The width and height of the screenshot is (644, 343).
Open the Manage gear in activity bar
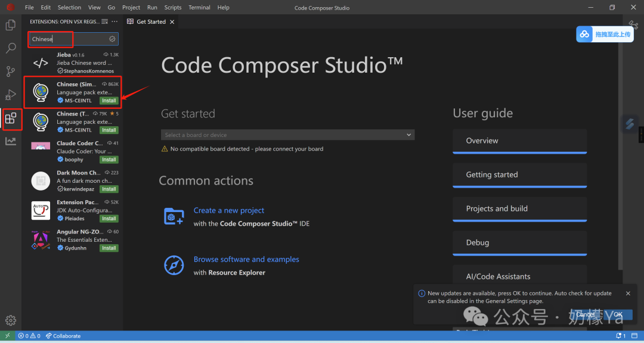[11, 320]
